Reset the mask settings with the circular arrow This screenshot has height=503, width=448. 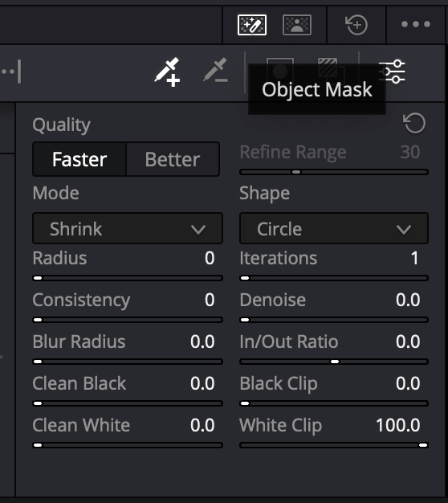coord(414,123)
